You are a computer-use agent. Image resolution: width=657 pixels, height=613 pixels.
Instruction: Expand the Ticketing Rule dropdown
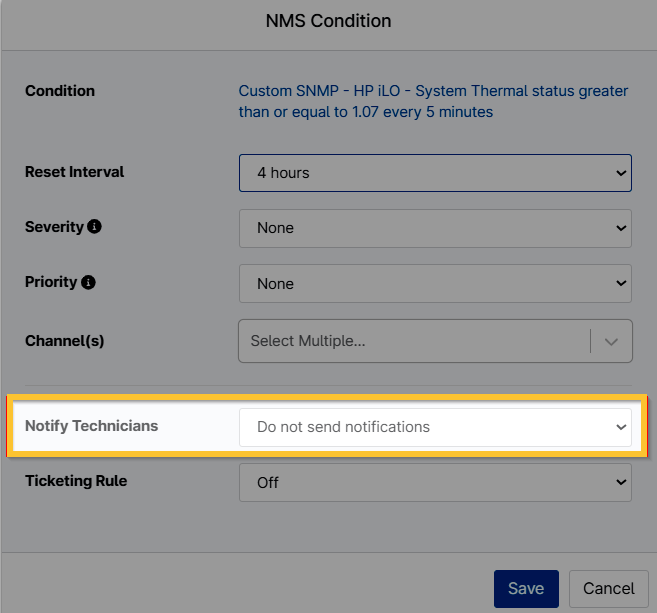[x=435, y=482]
